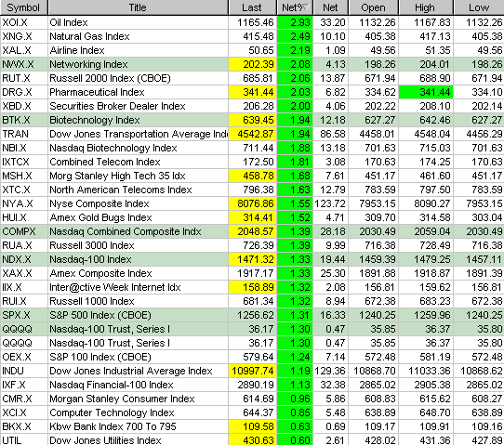
Task: Click the IXF.X Net value 32.38
Action: (330, 385)
